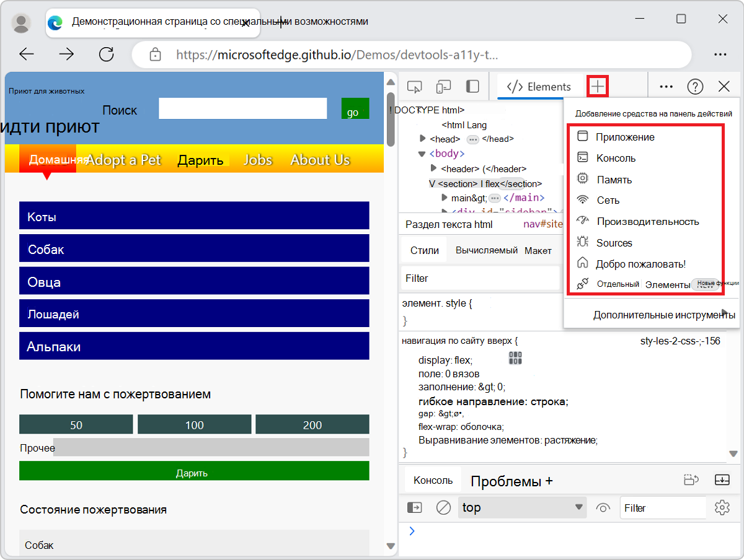Click the More tools plus button
The width and height of the screenshot is (744, 560).
click(x=598, y=86)
